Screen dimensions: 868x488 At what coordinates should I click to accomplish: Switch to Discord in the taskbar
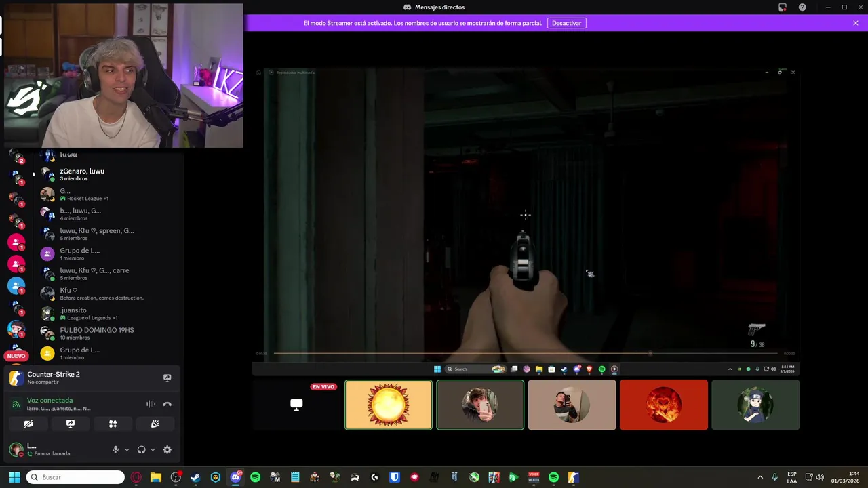235,477
